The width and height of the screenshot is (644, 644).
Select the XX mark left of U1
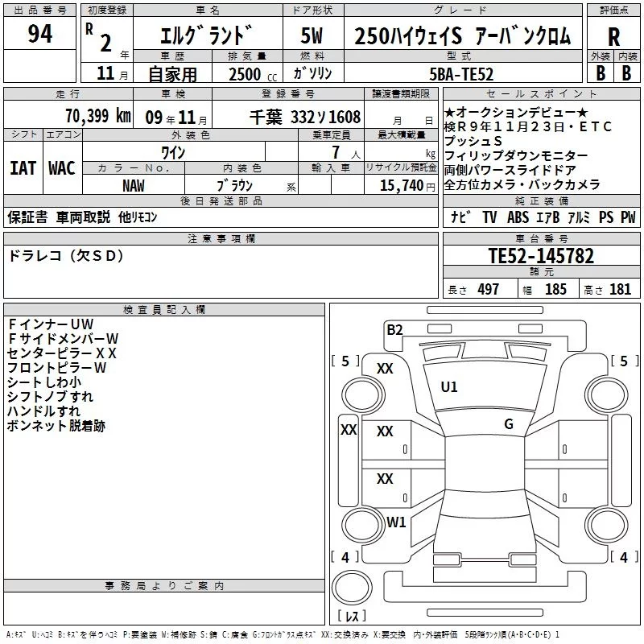[385, 368]
